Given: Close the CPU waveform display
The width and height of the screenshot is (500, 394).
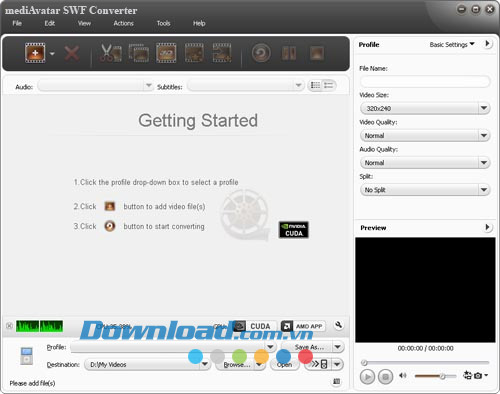Looking at the screenshot, I should [x=9, y=326].
